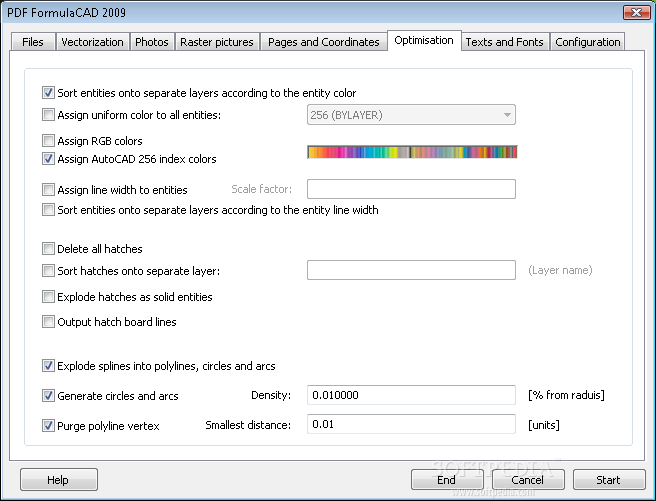Toggle Purge polyline vertex checkbox

coord(48,426)
